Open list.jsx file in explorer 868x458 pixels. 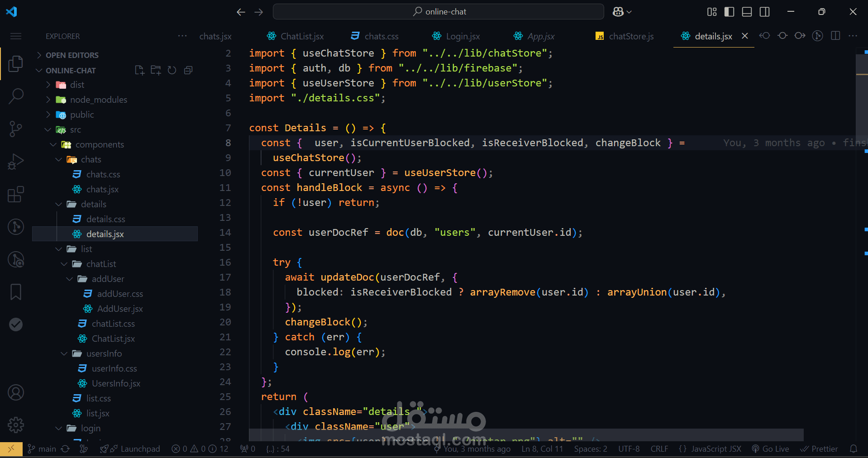[x=115, y=413]
